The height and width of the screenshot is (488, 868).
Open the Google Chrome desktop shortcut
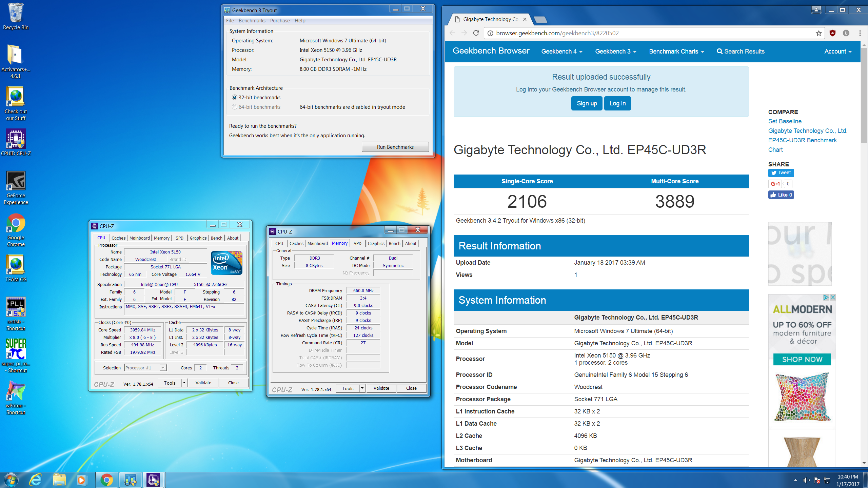[16, 230]
